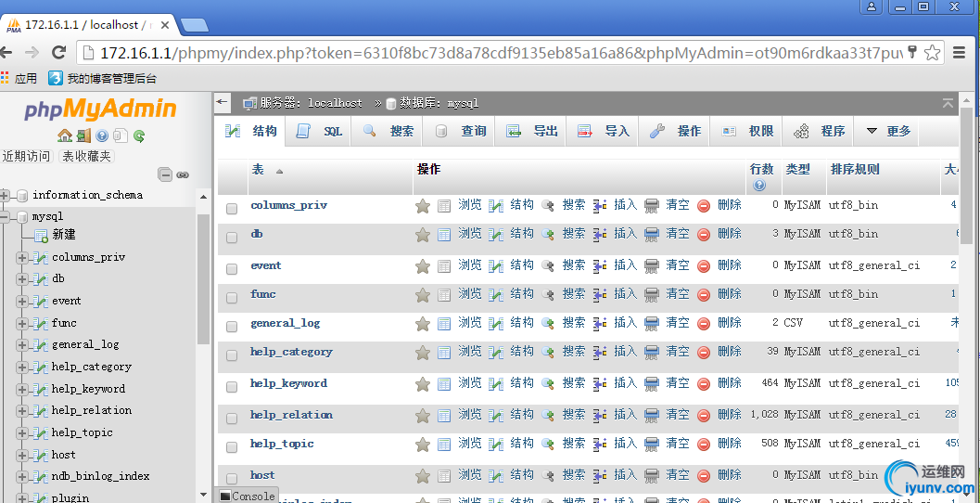The image size is (980, 503).
Task: Click the link chain icon in navigation panel
Action: coord(183,175)
